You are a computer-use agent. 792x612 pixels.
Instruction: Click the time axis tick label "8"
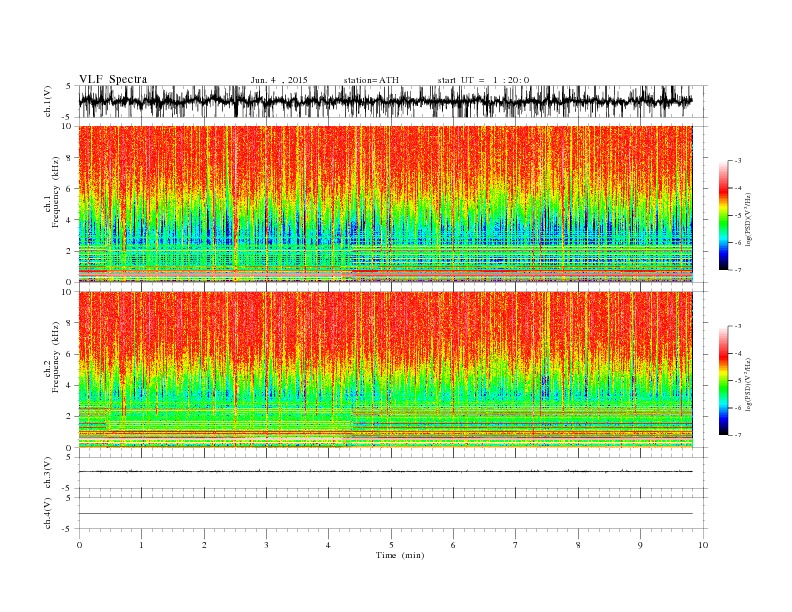click(x=578, y=545)
